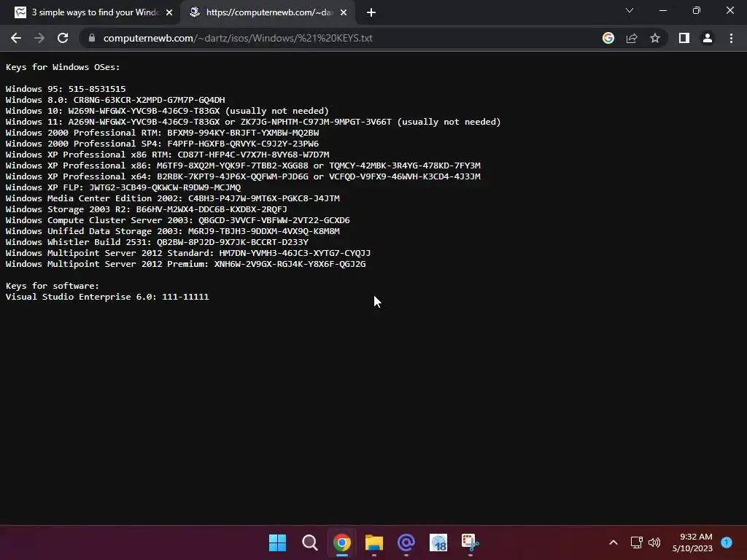The height and width of the screenshot is (560, 747).
Task: Click the Windows 10 key line
Action: 167,111
